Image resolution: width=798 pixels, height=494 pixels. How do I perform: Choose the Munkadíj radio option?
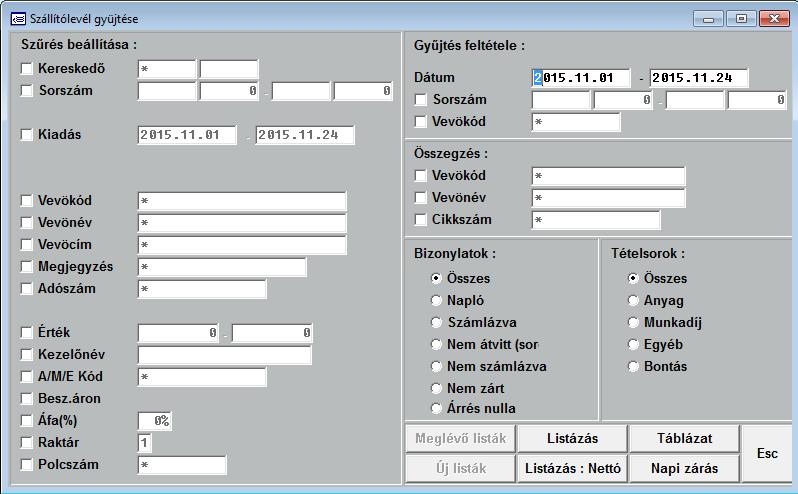tap(633, 323)
